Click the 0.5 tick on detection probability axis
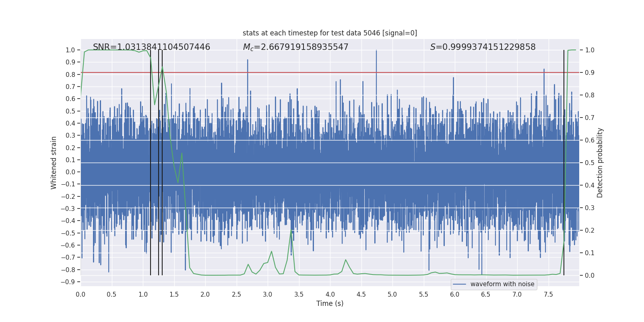Image resolution: width=644 pixels, height=322 pixels. (x=590, y=163)
